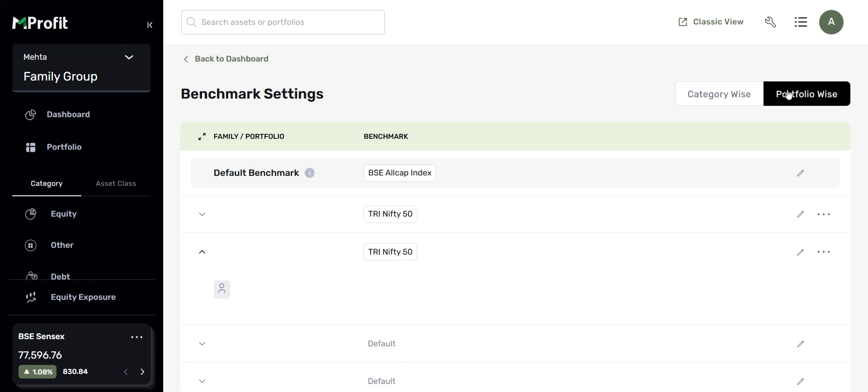Go to next index in BSE Sensex card
Screen dimensions: 868x392
[142, 372]
